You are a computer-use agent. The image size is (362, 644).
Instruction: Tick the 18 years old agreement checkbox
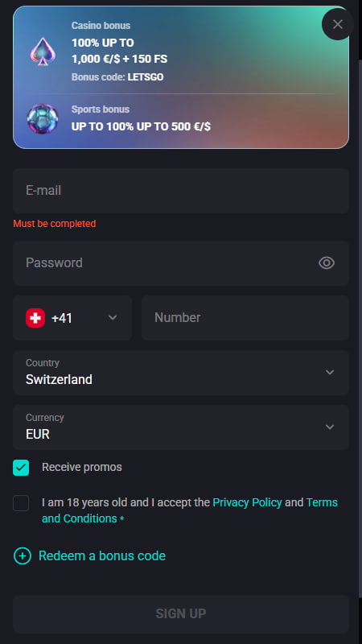(x=21, y=502)
